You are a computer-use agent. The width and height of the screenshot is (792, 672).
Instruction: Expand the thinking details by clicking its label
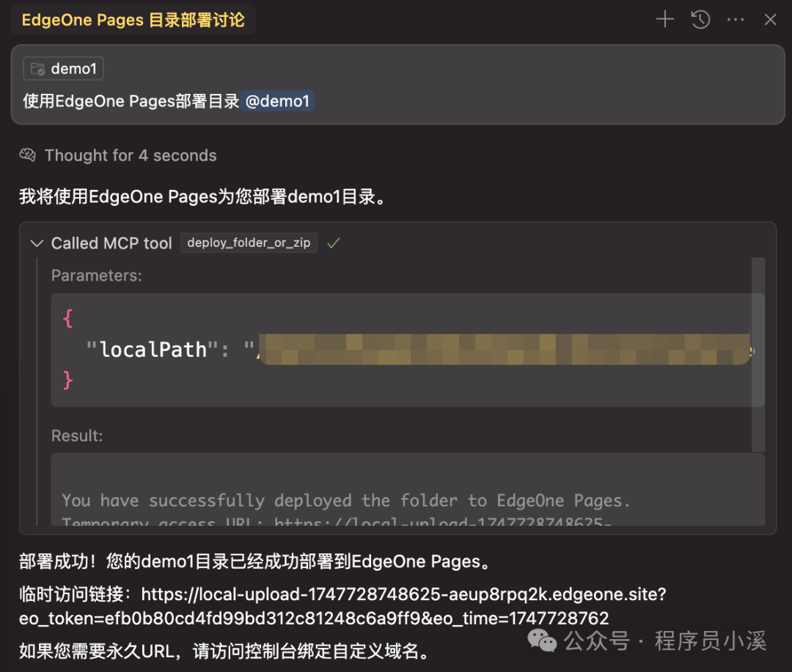pos(131,155)
